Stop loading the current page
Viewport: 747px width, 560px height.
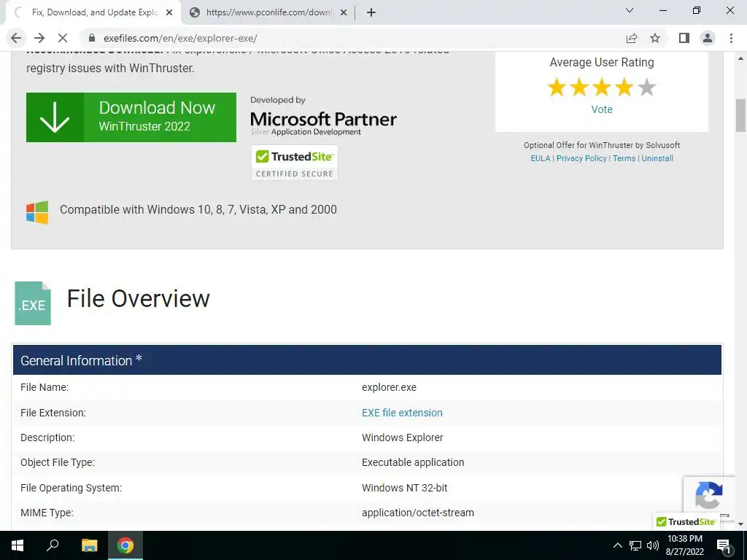click(x=63, y=38)
